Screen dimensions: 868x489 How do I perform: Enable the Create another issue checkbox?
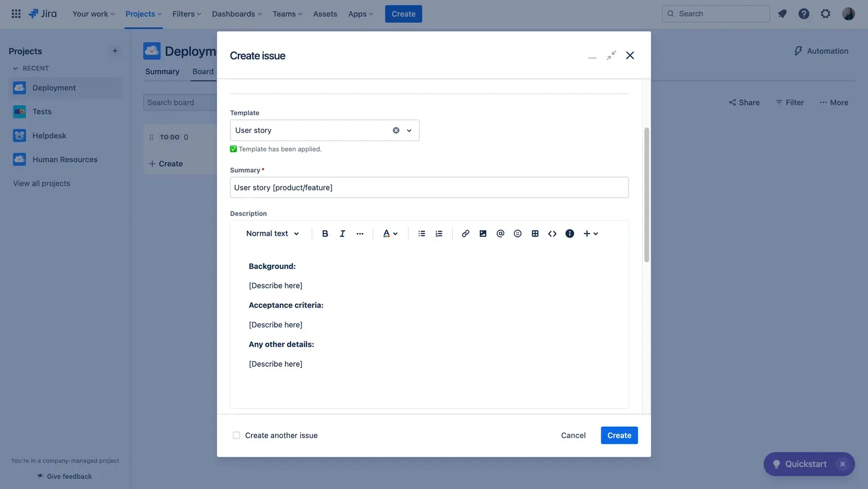click(x=236, y=435)
